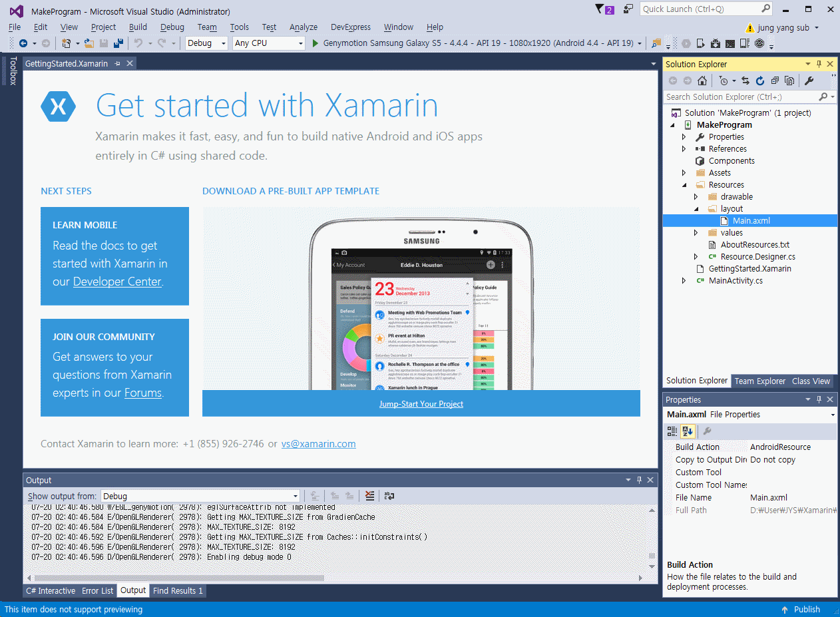Viewport: 840px width, 617px height.
Task: Open the Show output from dropdown
Action: pyautogui.click(x=200, y=496)
